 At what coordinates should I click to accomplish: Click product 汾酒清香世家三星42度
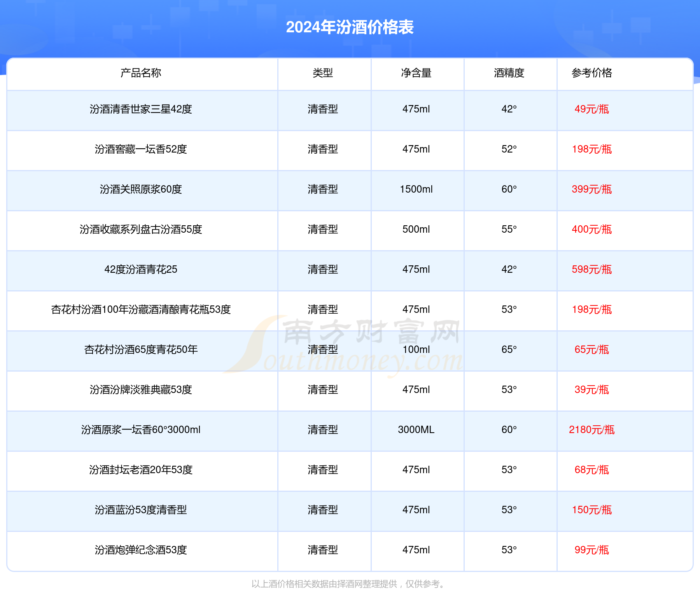click(x=141, y=109)
